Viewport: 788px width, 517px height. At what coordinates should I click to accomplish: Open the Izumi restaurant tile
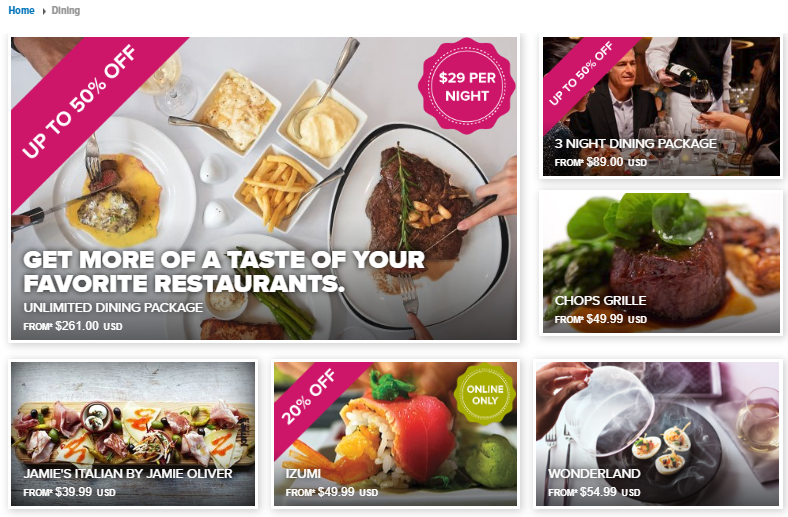pos(395,434)
